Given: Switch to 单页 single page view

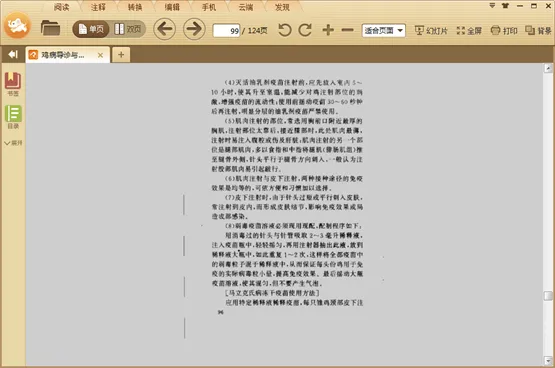Looking at the screenshot, I should click(91, 29).
